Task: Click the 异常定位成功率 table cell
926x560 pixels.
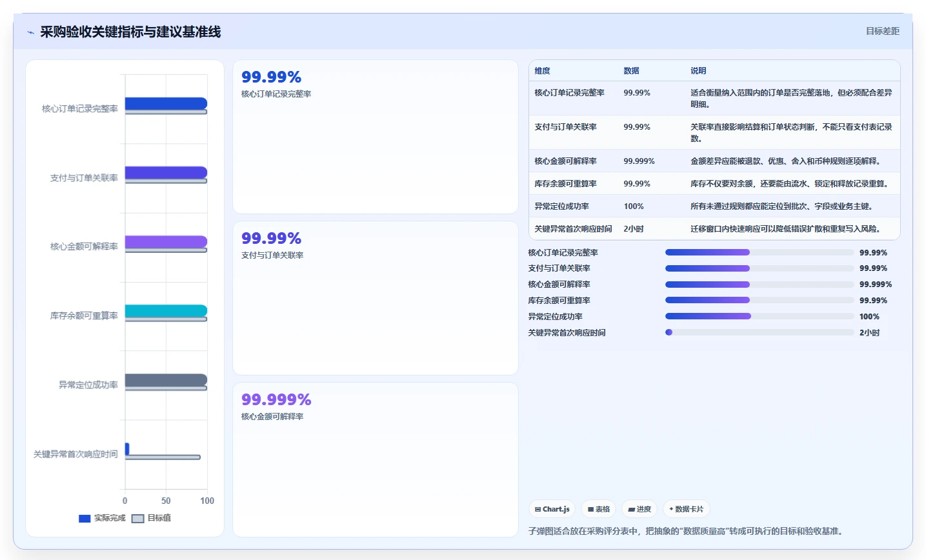Action: point(561,206)
